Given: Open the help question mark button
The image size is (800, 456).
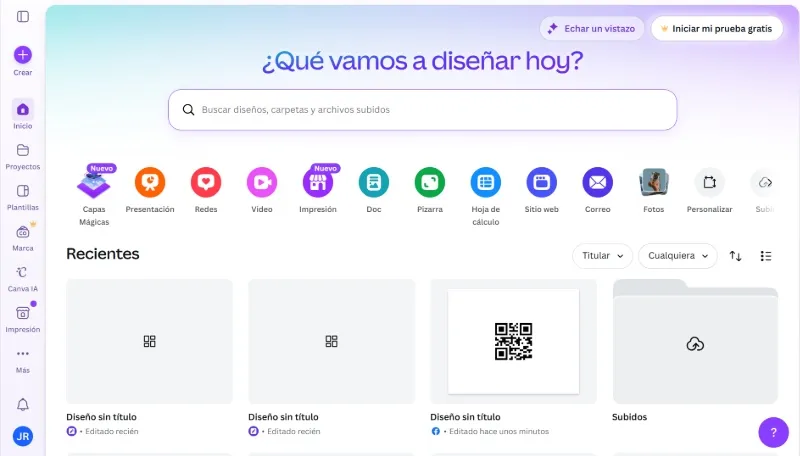Looking at the screenshot, I should click(x=773, y=432).
